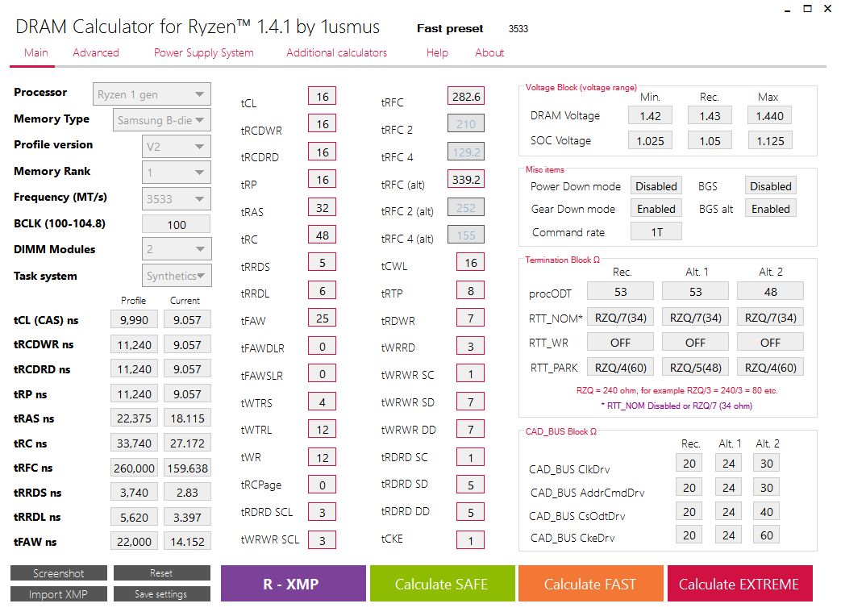
Task: Click the SOC Voltage Min value 1.025
Action: click(650, 141)
